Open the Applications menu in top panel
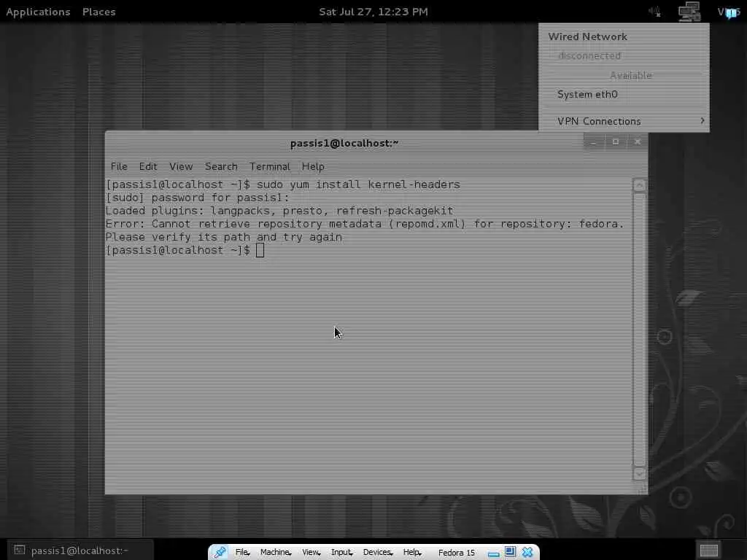 coord(38,12)
